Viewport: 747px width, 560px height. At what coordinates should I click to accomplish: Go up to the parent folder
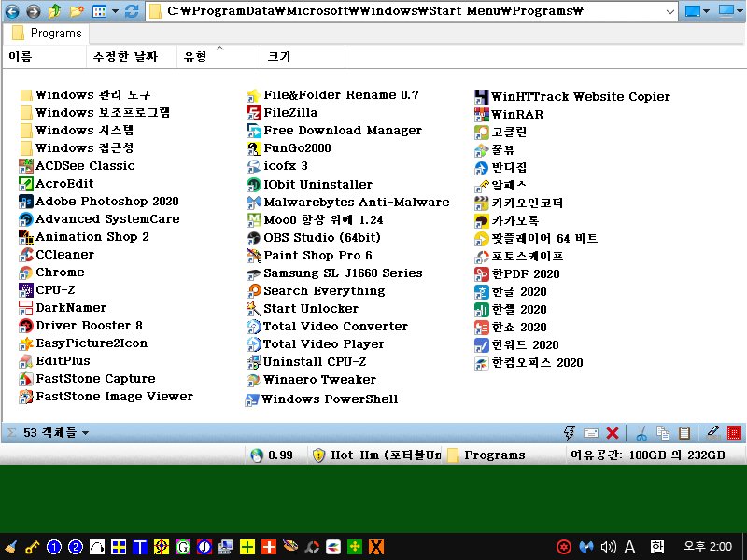click(x=55, y=11)
